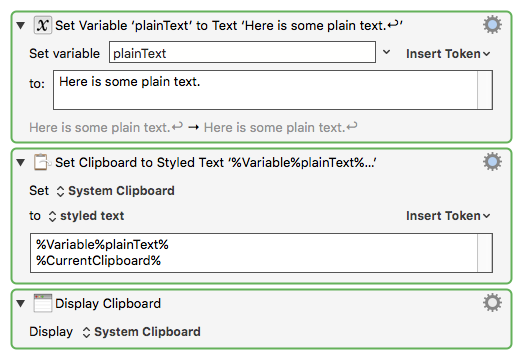Collapse the Set Variable action triangle
523x363 pixels.
pyautogui.click(x=21, y=26)
